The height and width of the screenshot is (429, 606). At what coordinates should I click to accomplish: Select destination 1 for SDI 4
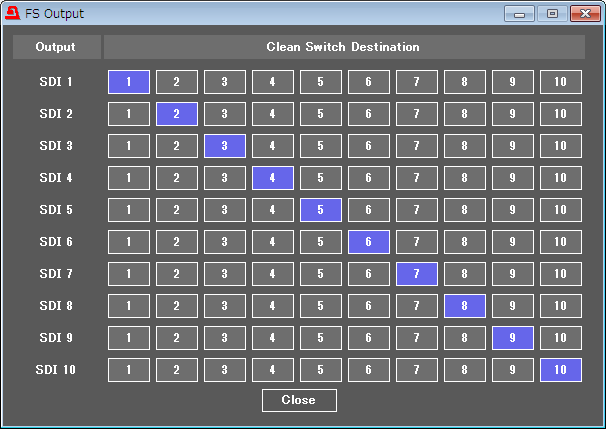pyautogui.click(x=128, y=178)
